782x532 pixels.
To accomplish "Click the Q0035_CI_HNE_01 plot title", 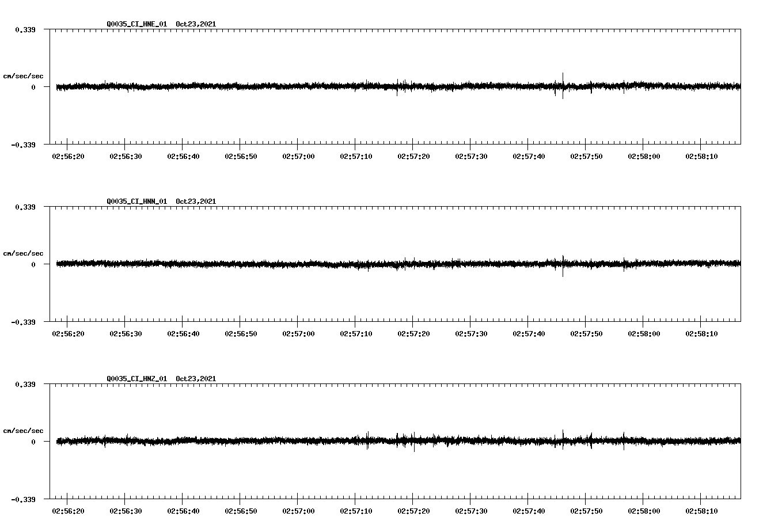I will (161, 24).
